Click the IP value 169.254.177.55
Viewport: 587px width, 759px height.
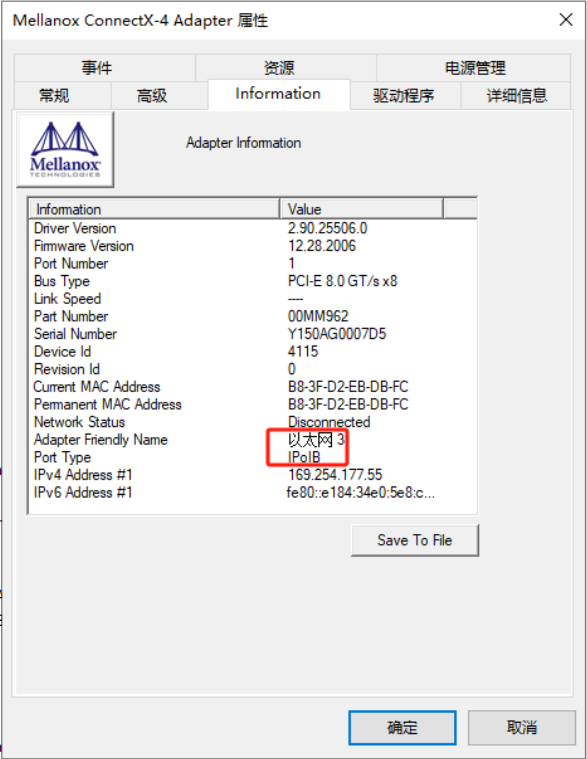335,475
